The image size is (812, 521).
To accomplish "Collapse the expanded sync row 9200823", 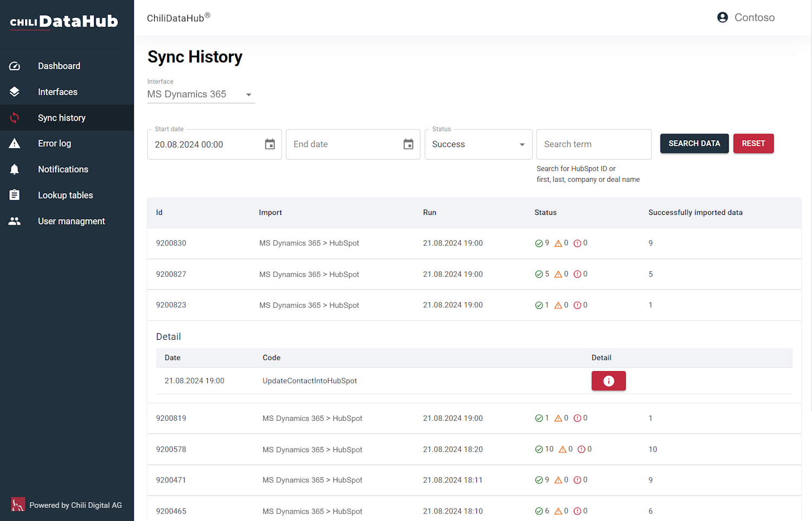I will (x=474, y=305).
